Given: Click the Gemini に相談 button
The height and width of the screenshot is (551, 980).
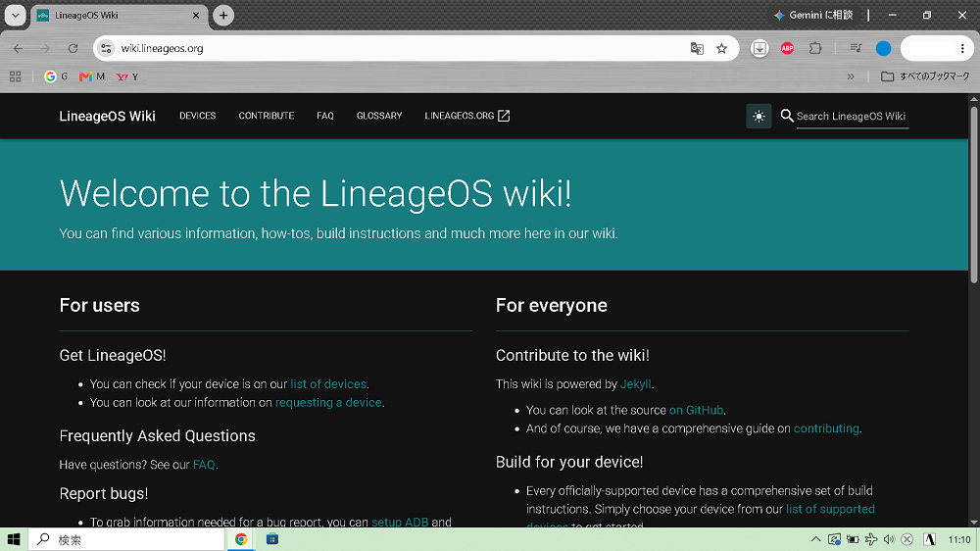Looking at the screenshot, I should tap(813, 15).
